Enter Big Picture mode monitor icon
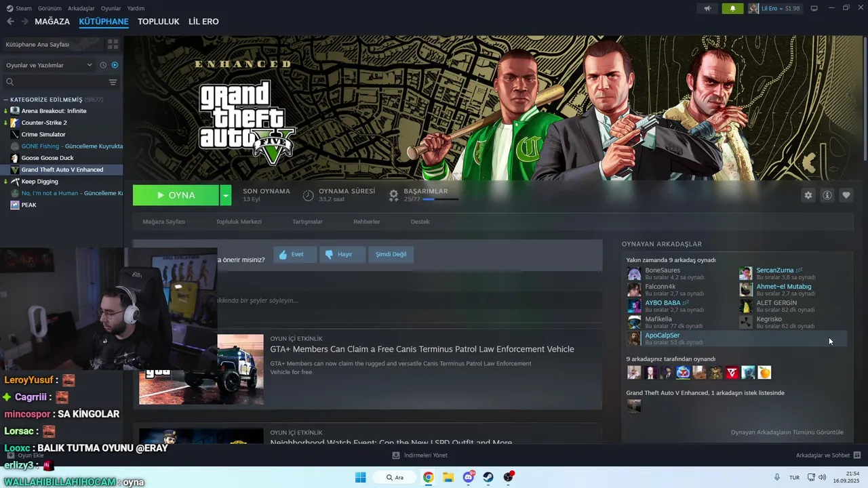Screen dimensions: 868x488 tap(814, 8)
